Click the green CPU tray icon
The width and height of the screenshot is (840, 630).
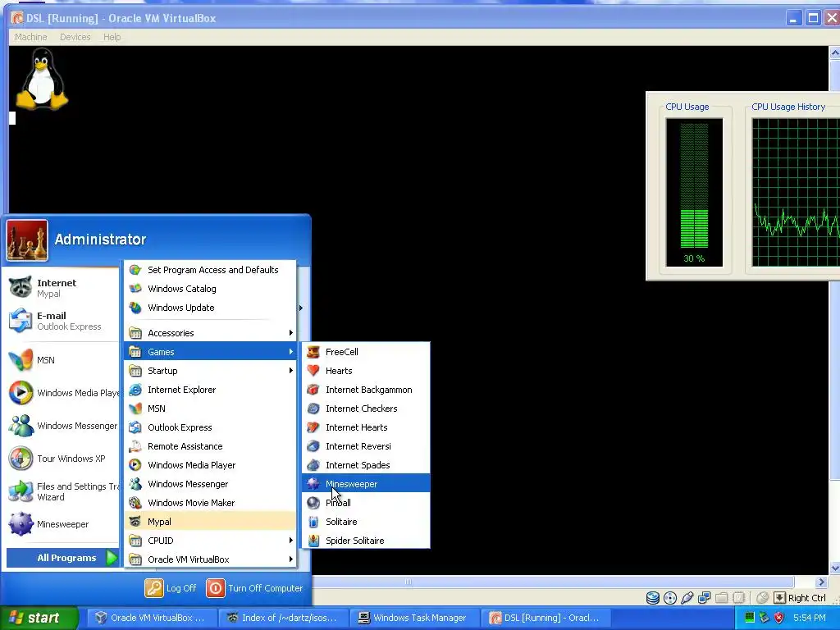tap(750, 618)
